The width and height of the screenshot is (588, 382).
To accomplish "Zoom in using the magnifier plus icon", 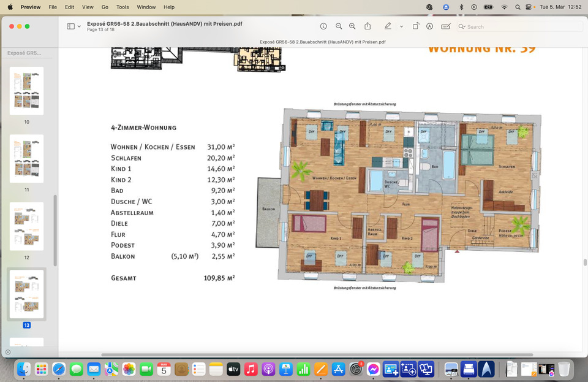I will click(352, 26).
